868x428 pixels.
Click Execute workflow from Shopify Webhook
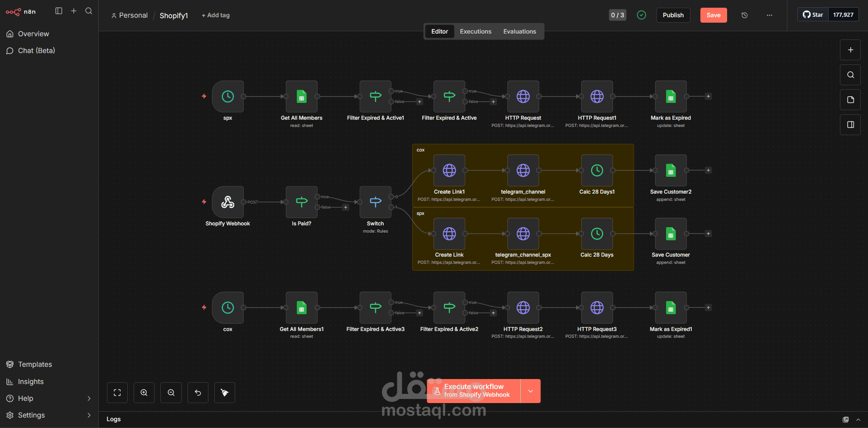point(473,391)
